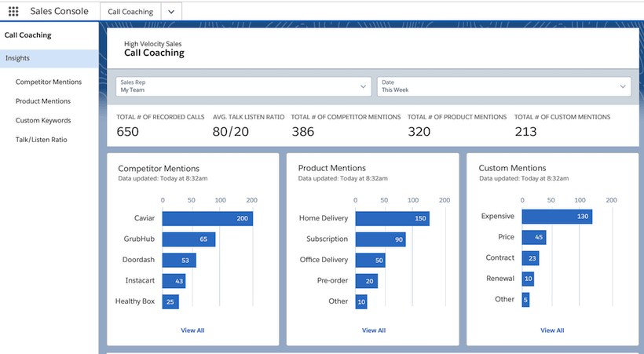
Task: Open the Sales Rep dropdown
Action: (x=243, y=86)
